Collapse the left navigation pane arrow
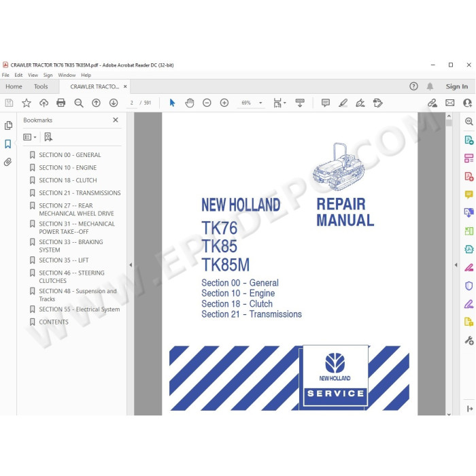The image size is (476, 476). click(131, 265)
